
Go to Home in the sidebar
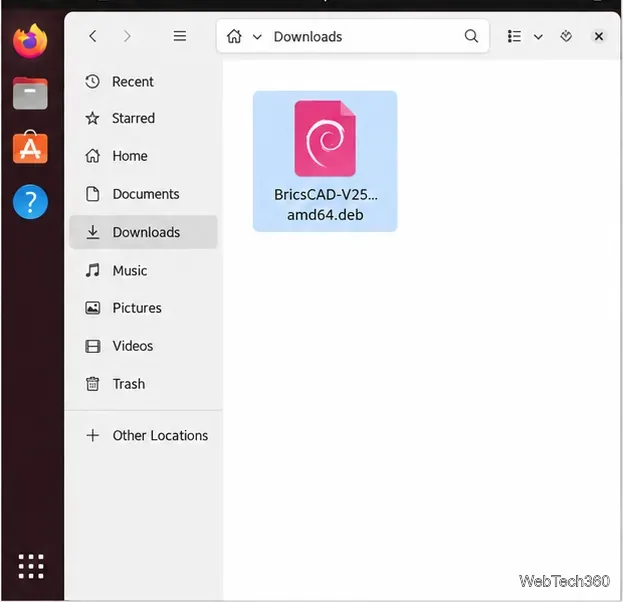(143, 156)
